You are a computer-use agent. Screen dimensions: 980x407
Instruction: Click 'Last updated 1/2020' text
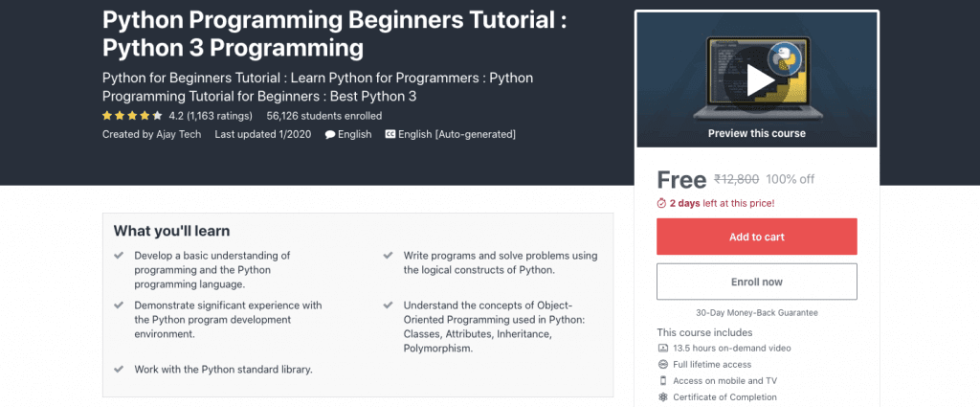(x=262, y=134)
